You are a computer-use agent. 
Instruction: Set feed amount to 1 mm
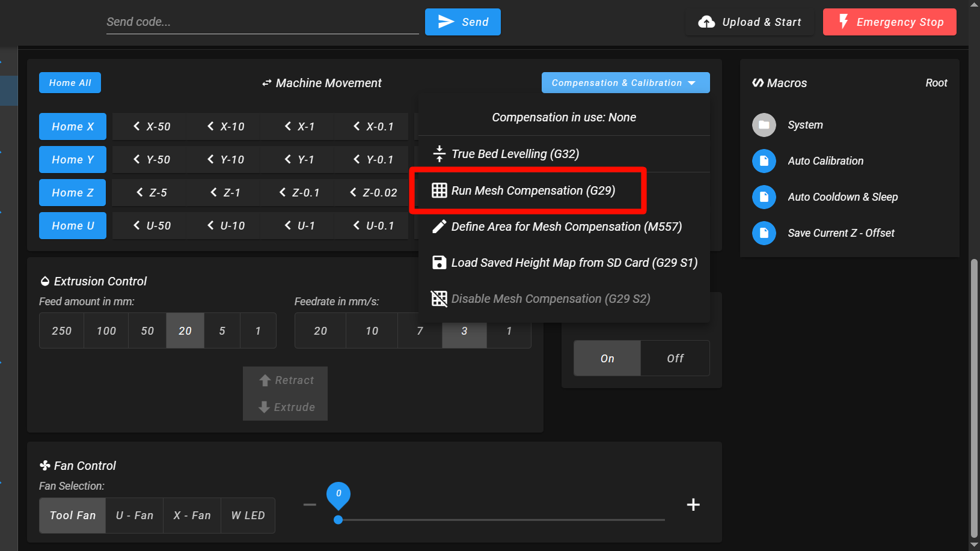258,330
